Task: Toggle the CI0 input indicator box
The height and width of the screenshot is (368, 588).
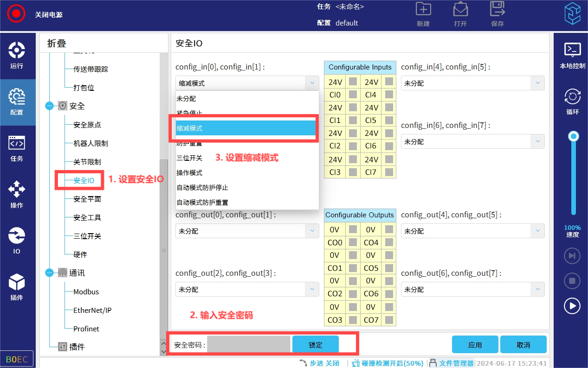Action: (x=353, y=95)
